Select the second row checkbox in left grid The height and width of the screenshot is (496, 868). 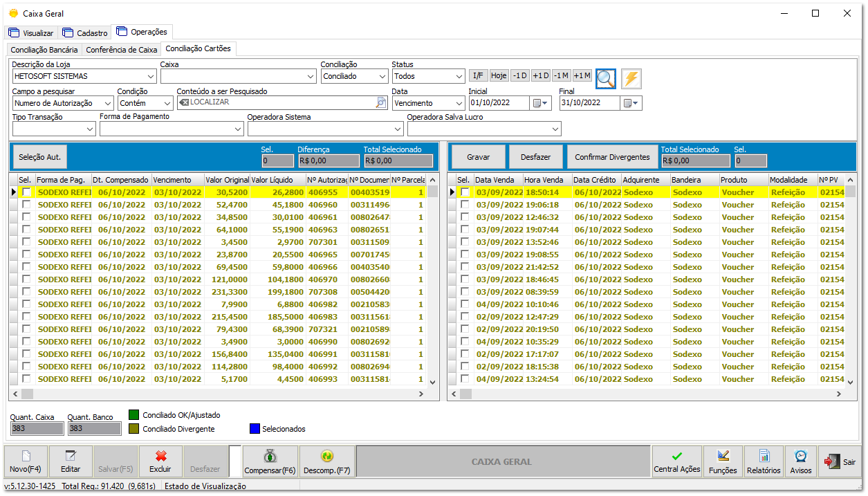coord(26,205)
